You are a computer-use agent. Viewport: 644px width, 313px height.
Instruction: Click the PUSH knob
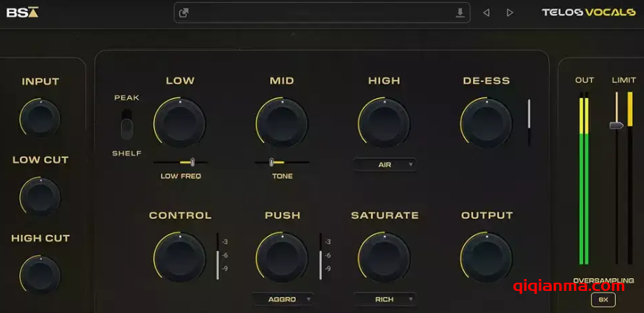click(282, 257)
